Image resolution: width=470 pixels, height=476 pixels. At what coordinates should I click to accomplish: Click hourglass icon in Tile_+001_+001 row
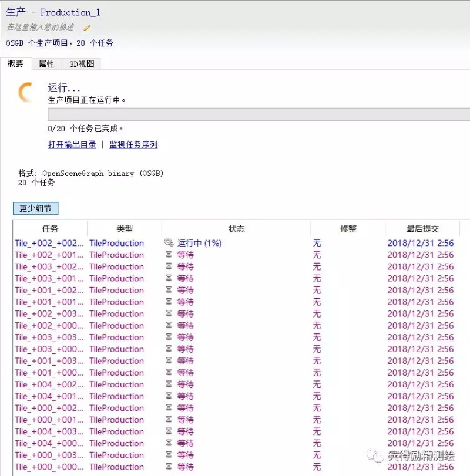169,302
